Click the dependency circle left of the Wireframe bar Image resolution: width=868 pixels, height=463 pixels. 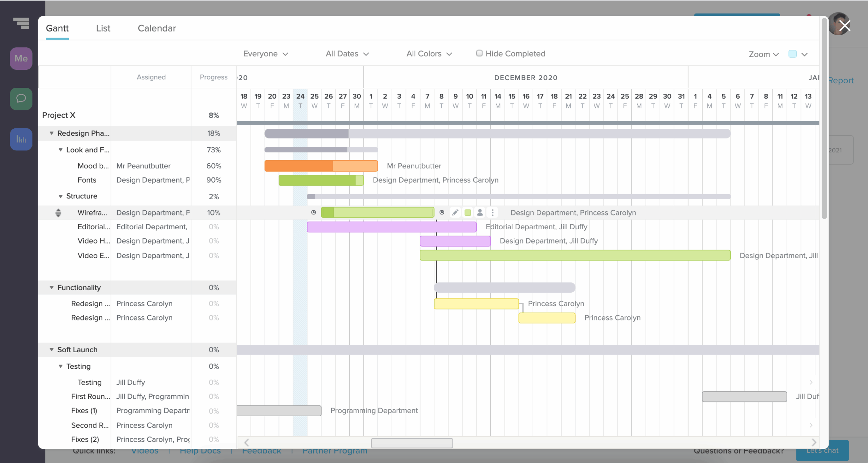[313, 212]
